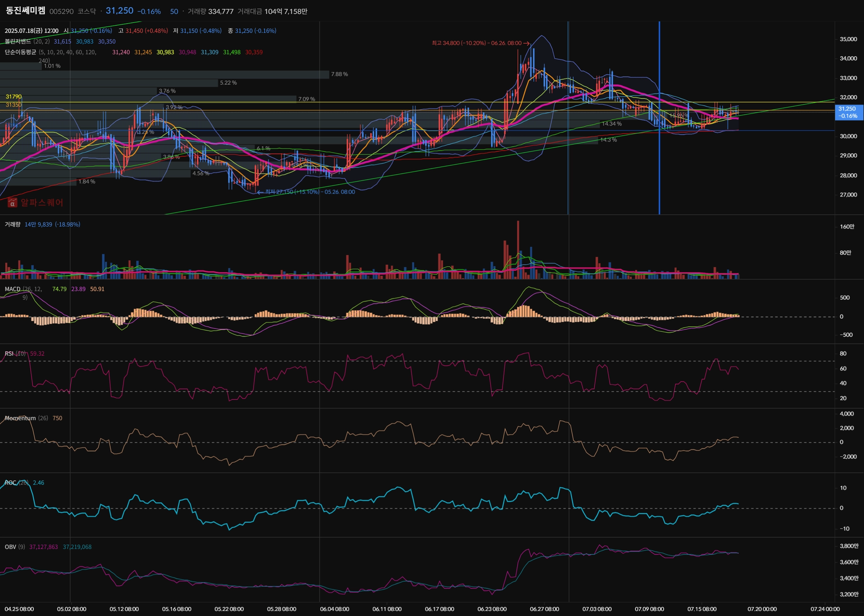864x616 pixels.
Task: Open the Momentum indicator label
Action: click(x=20, y=418)
